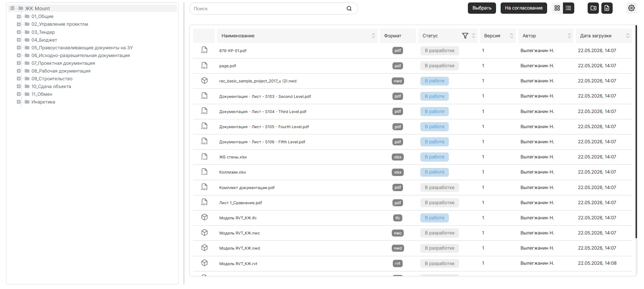
Task: Click В разработке status of page.pdf
Action: (439, 66)
